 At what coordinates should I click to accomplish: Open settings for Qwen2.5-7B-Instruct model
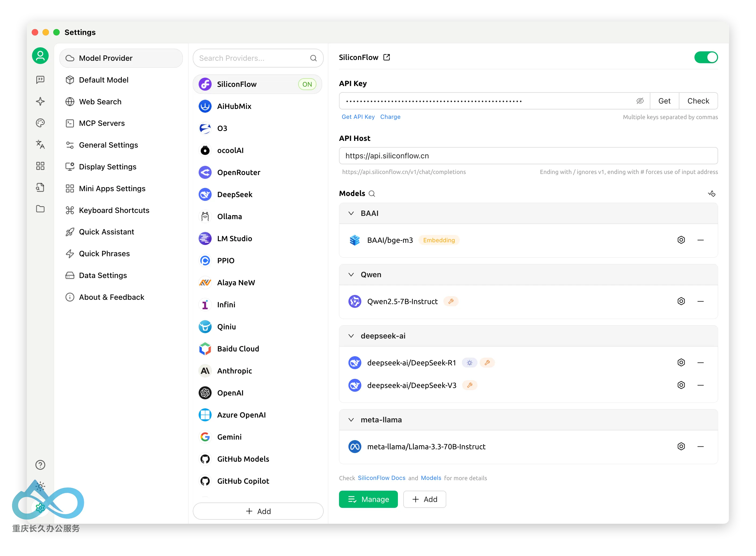(681, 301)
